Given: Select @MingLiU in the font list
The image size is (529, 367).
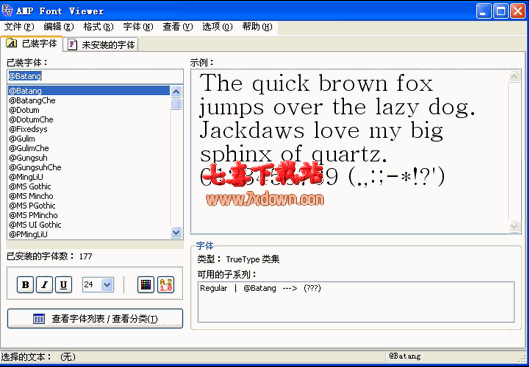Looking at the screenshot, I should point(89,177).
